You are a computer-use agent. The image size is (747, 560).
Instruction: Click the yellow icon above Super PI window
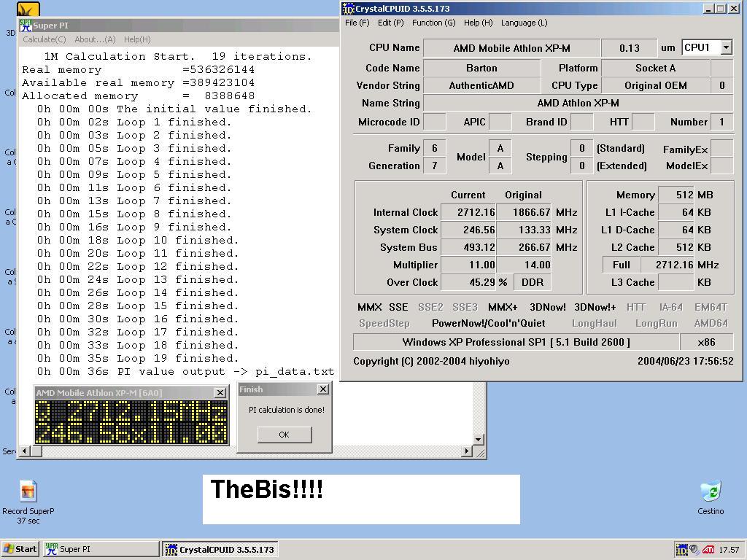pyautogui.click(x=28, y=9)
